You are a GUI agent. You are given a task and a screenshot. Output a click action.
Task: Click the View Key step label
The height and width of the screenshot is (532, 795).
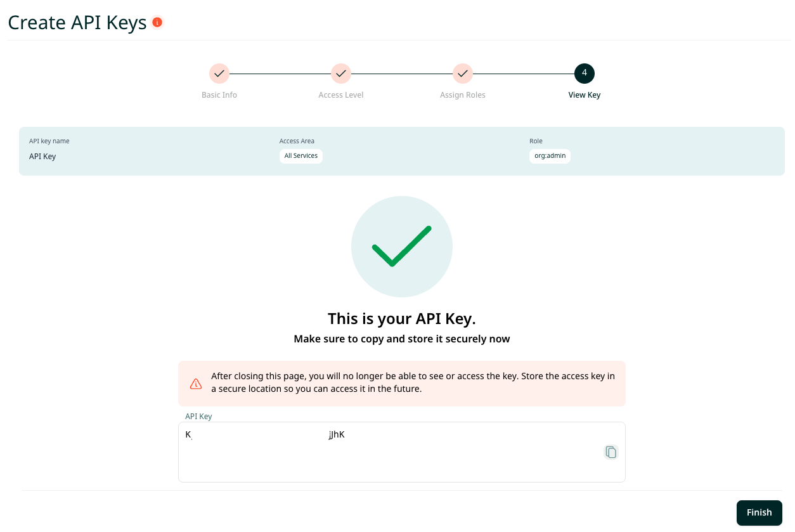click(584, 95)
